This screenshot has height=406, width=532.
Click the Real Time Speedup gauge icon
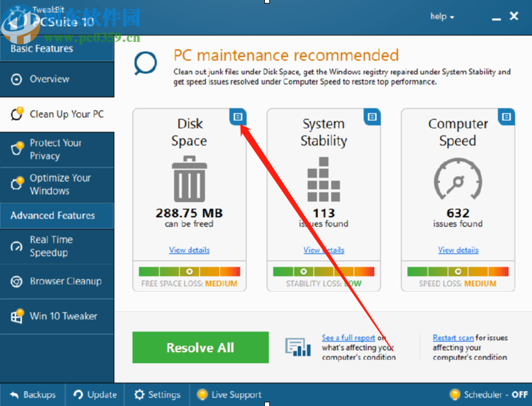[17, 246]
